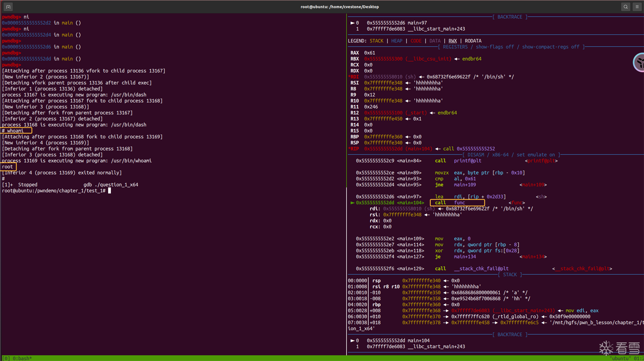Image resolution: width=644 pixels, height=361 pixels.
Task: Click the new tab icon in title bar
Action: pyautogui.click(x=8, y=7)
